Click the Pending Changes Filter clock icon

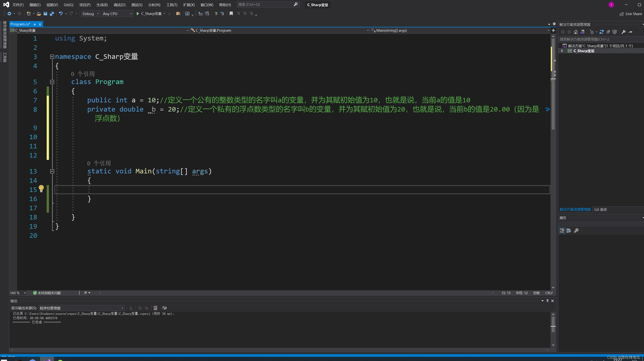tap(592, 32)
